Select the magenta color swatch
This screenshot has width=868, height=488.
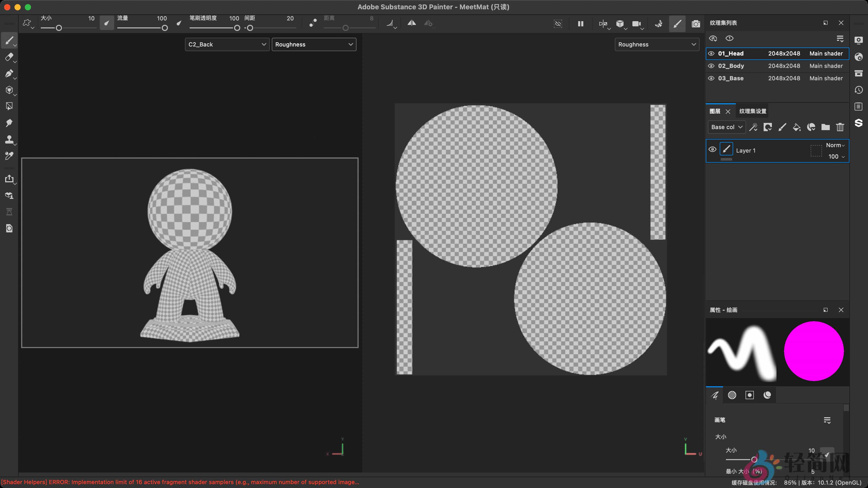(x=814, y=351)
